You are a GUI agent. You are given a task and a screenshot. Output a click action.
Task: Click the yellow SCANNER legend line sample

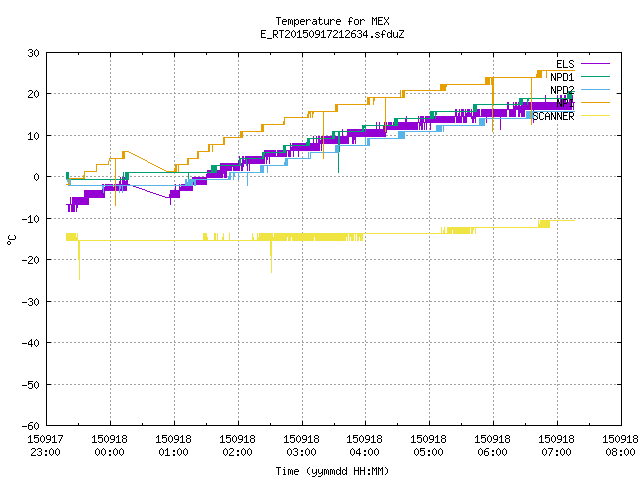click(x=595, y=116)
